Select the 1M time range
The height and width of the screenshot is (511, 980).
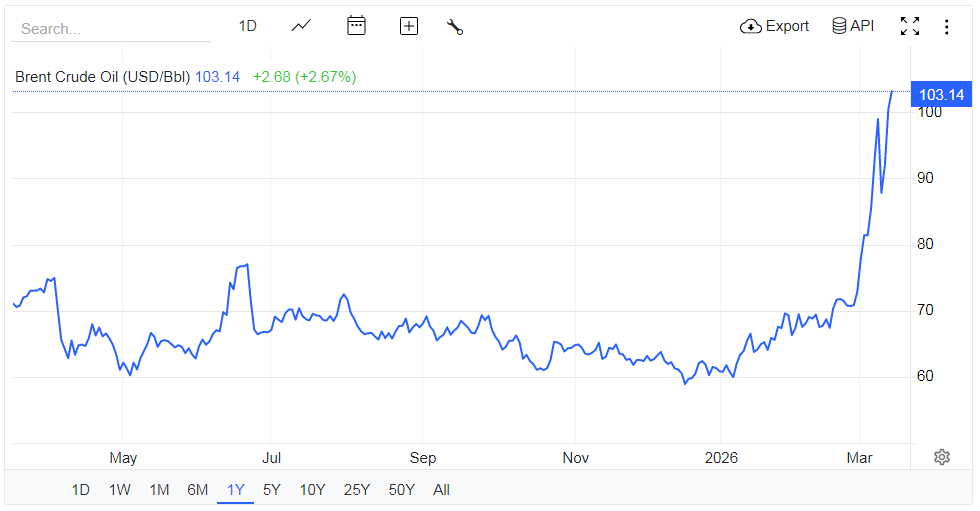point(158,489)
